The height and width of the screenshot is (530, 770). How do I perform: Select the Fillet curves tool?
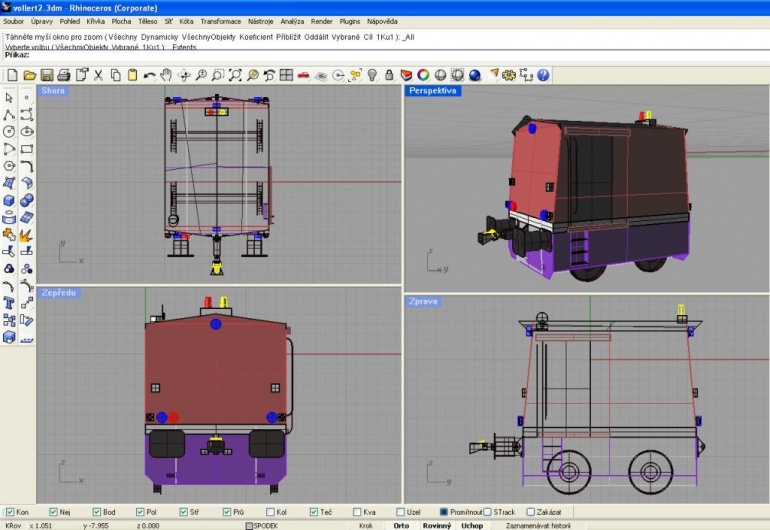pos(27,166)
